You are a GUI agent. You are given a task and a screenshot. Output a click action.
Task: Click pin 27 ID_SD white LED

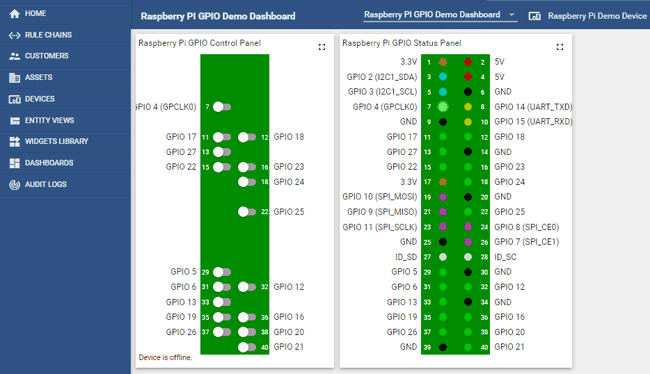443,257
